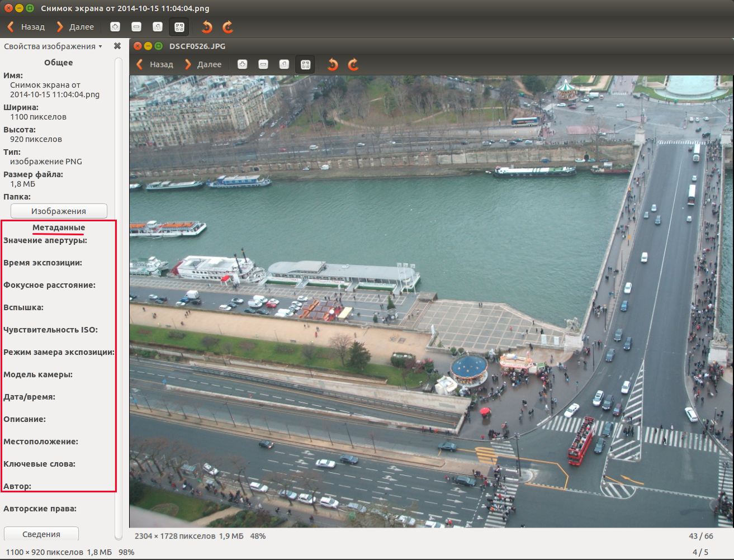The width and height of the screenshot is (734, 560).
Task: Click the Вспышка label
Action: [23, 307]
